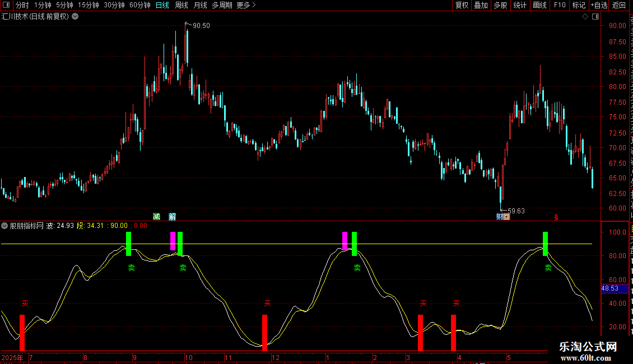
Task: Click the magenta bar in January
Action: coord(345,241)
